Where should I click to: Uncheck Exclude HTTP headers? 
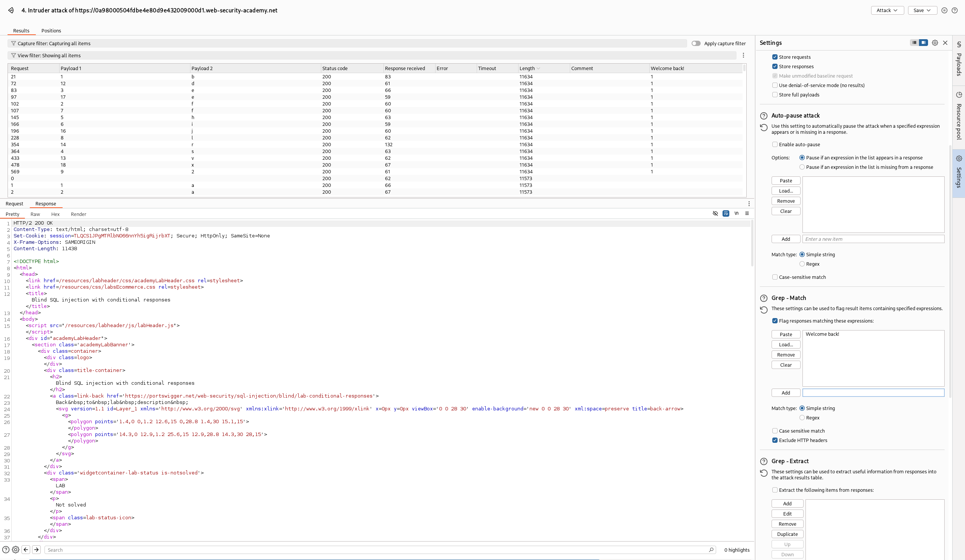point(775,441)
